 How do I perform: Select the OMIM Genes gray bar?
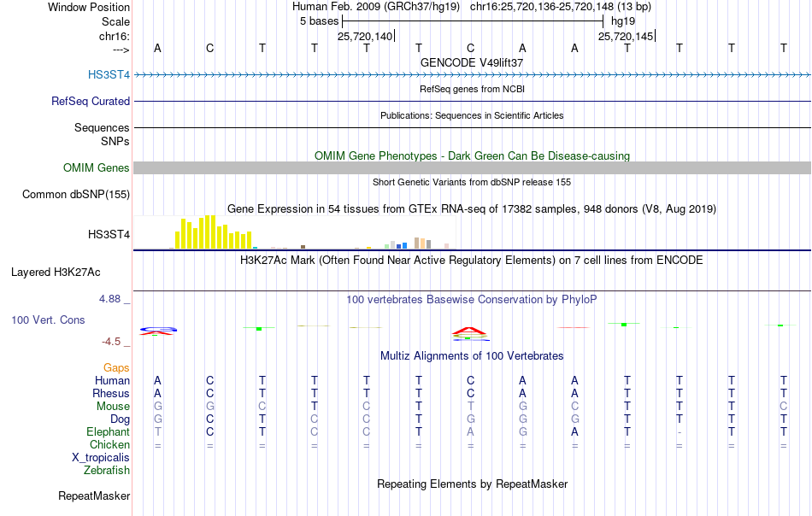pos(472,167)
